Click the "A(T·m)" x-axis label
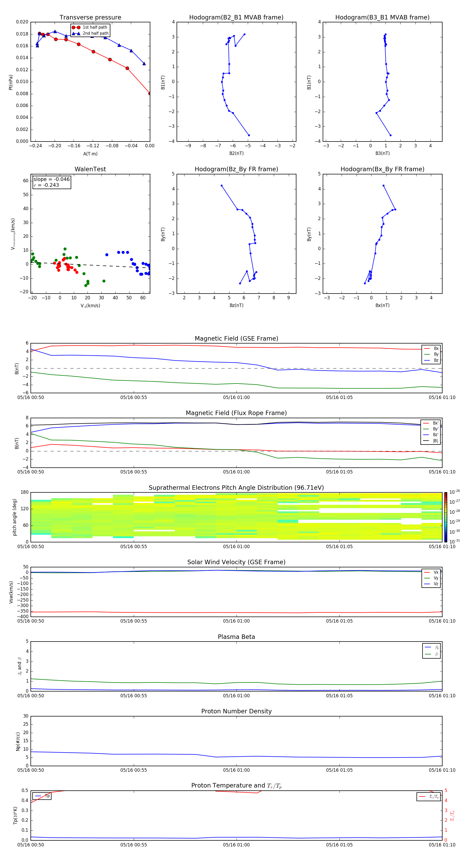The width and height of the screenshot is (473, 868). (x=90, y=154)
